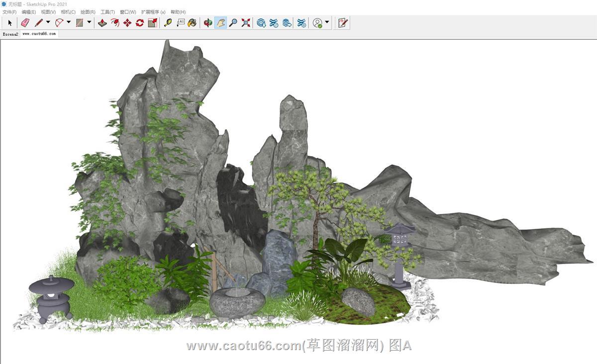
Task: Open the Arc tool dropdown arrow
Action: pyautogui.click(x=69, y=22)
